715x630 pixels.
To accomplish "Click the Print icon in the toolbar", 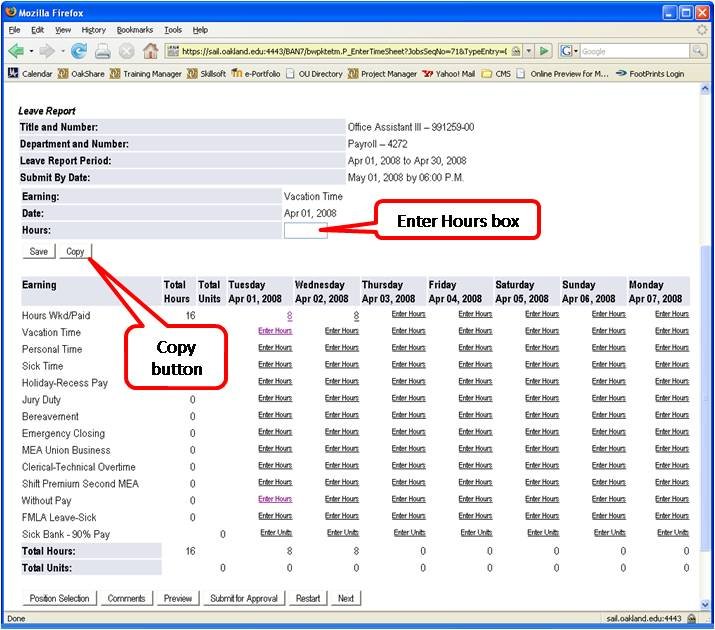I will (103, 51).
